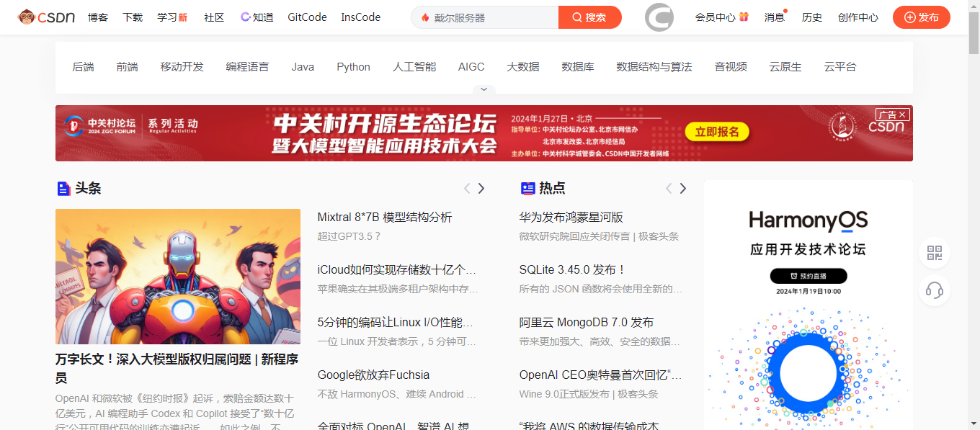Select the 数据结构与算法 category tab

click(x=654, y=67)
